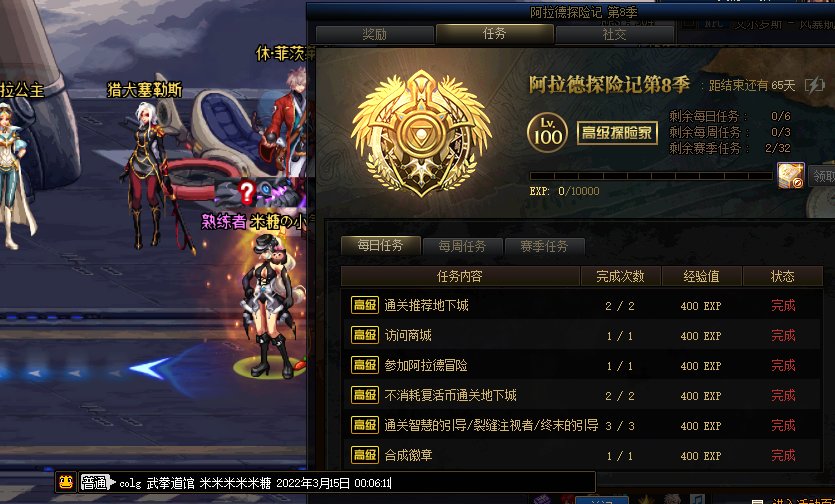Click the lightning bolt icon near 65天
835x504 pixels.
(x=814, y=85)
